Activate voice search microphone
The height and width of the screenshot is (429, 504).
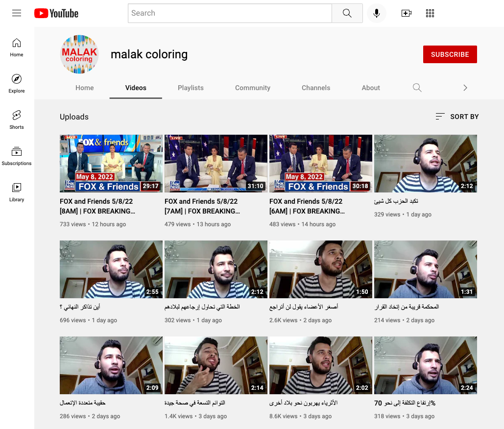(x=376, y=13)
